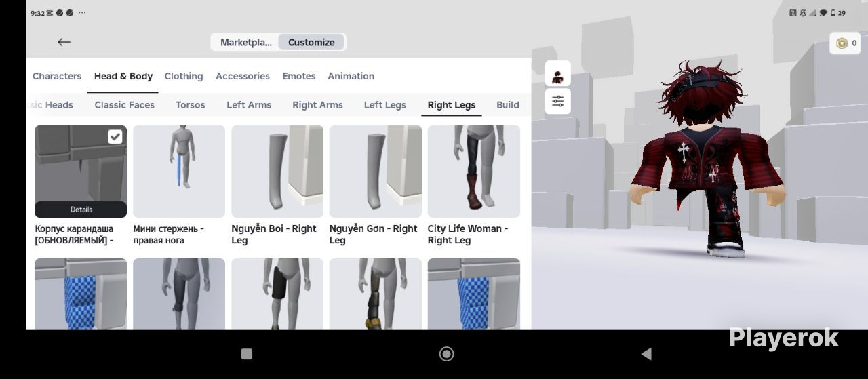The image size is (868, 379).
Task: Click the 'Корпус карандаша [ОБНОВЛЯЕМЫЙ]' item title
Action: 75,235
